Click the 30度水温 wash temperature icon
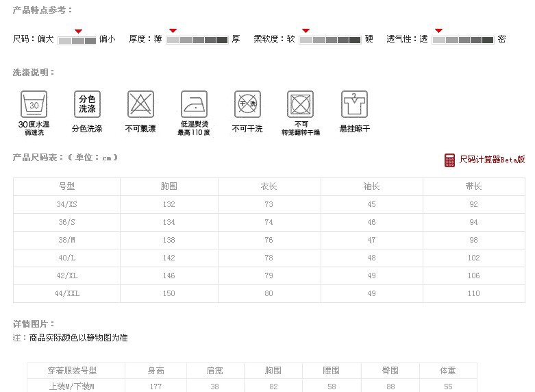 coord(34,104)
